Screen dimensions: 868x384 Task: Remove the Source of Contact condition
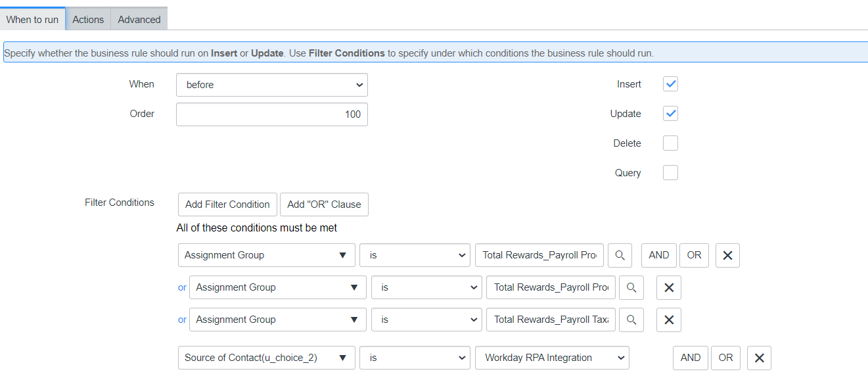click(759, 358)
